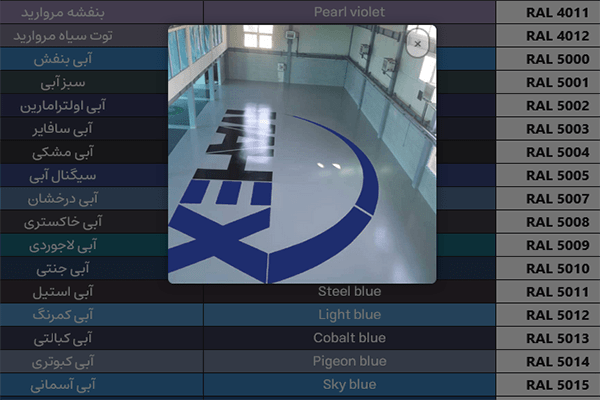Screen dimensions: 600x400
Task: Close the floor photo lightbox
Action: tap(417, 43)
